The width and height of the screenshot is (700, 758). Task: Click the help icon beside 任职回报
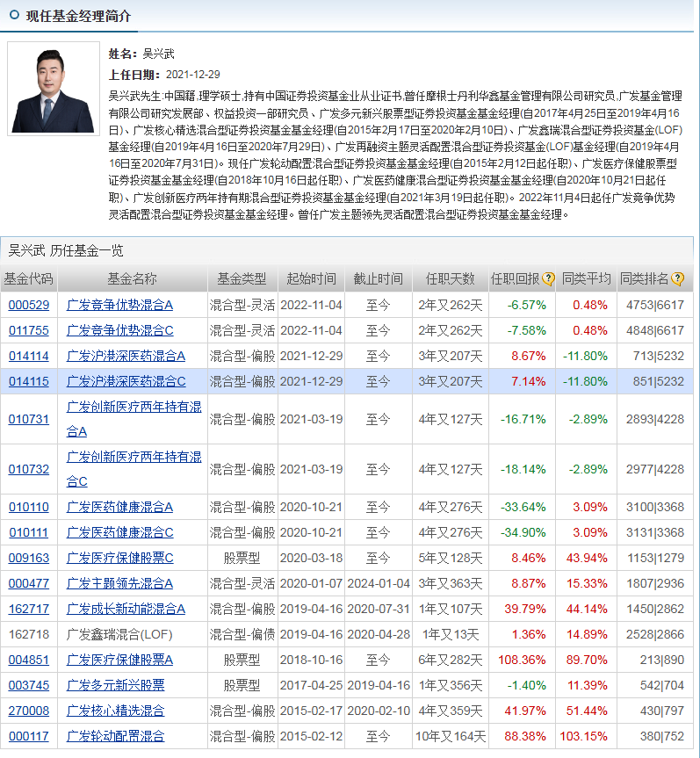coord(548,279)
